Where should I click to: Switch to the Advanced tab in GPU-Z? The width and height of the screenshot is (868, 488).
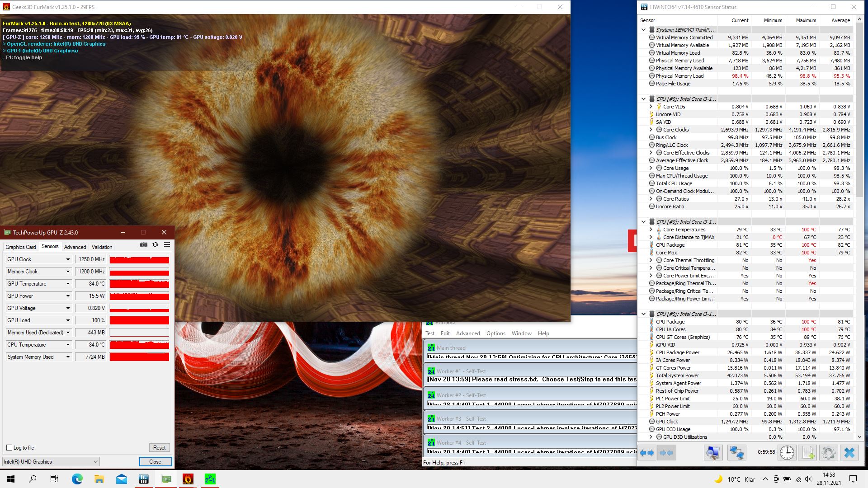pos(75,247)
